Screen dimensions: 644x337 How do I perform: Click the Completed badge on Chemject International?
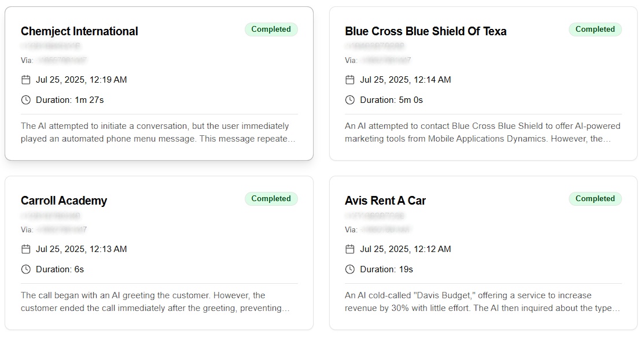pos(271,29)
